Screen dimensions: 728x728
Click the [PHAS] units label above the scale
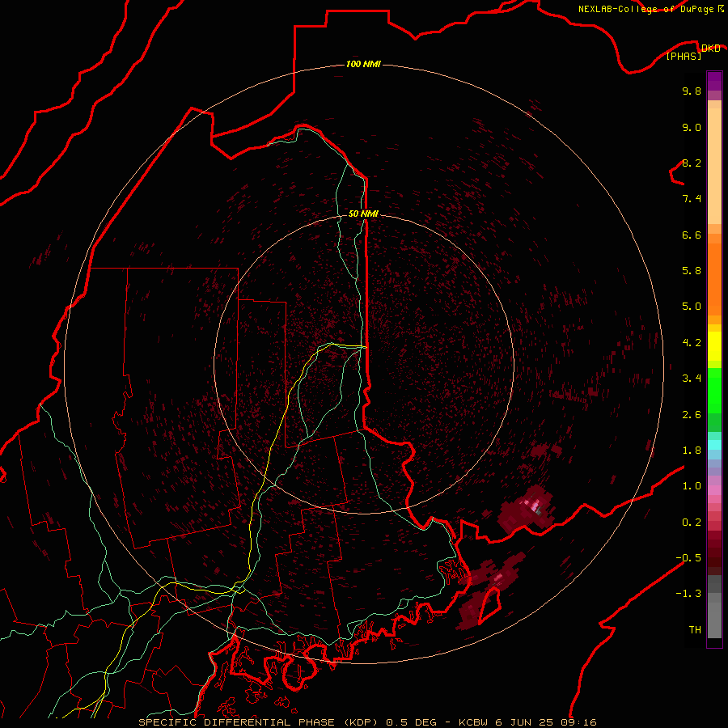click(x=684, y=56)
